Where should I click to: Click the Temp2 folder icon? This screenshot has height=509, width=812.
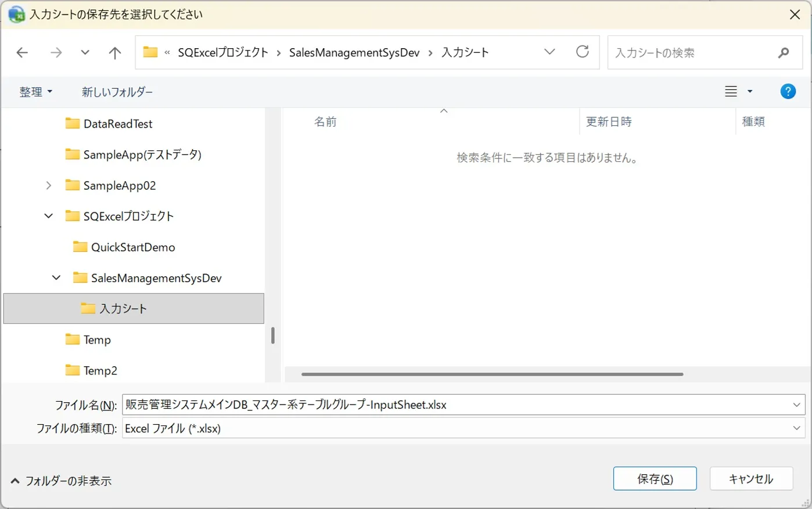(73, 370)
